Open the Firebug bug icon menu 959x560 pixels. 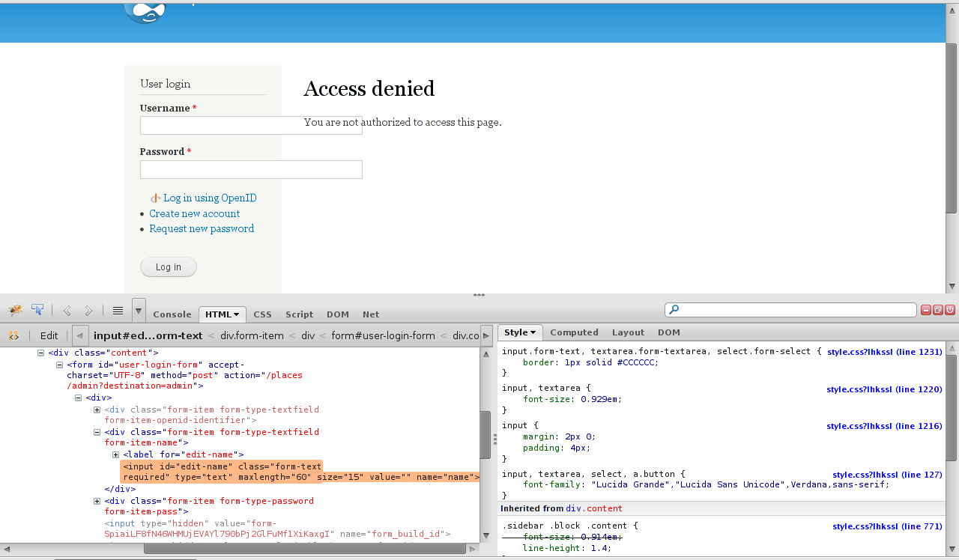[x=14, y=310]
